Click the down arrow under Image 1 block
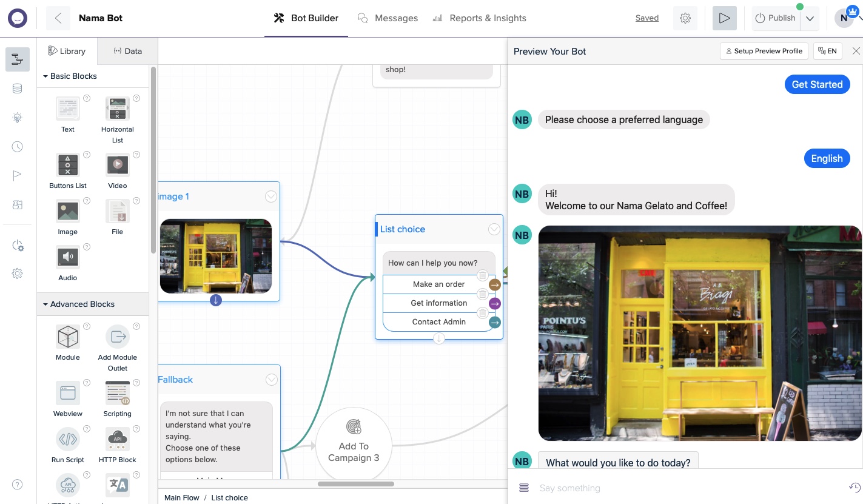This screenshot has width=863, height=504. 216,300
